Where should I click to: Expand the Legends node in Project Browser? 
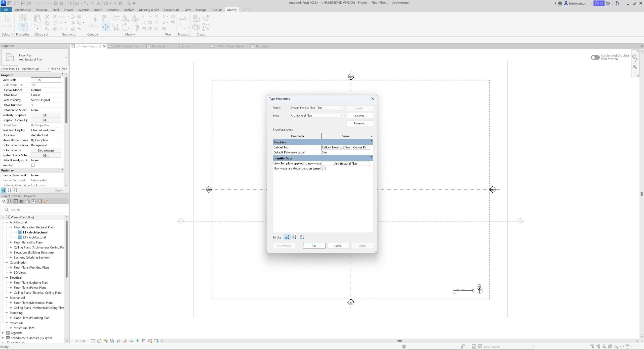(x=3, y=333)
